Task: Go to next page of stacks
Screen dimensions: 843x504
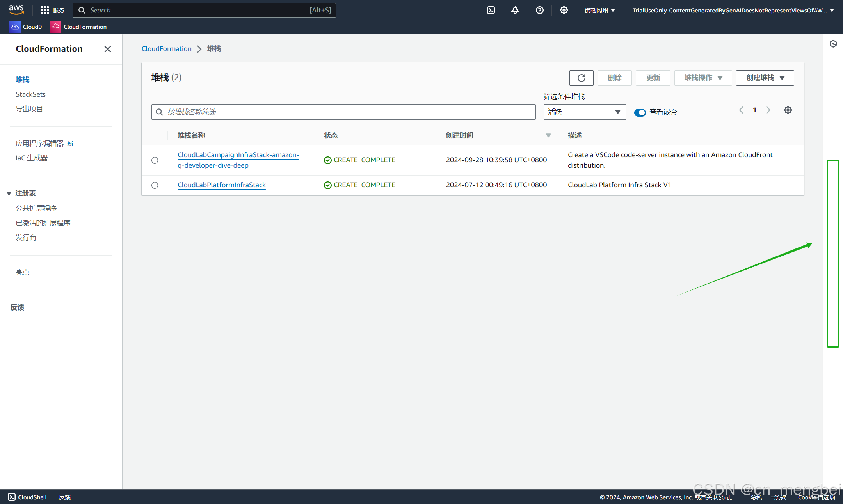Action: (768, 110)
